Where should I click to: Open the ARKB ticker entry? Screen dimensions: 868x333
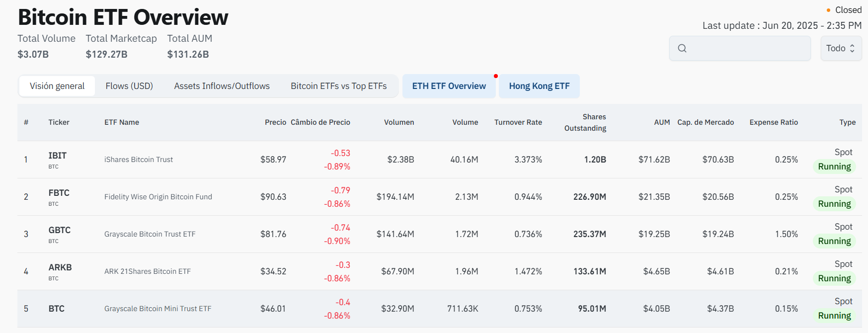(x=60, y=267)
